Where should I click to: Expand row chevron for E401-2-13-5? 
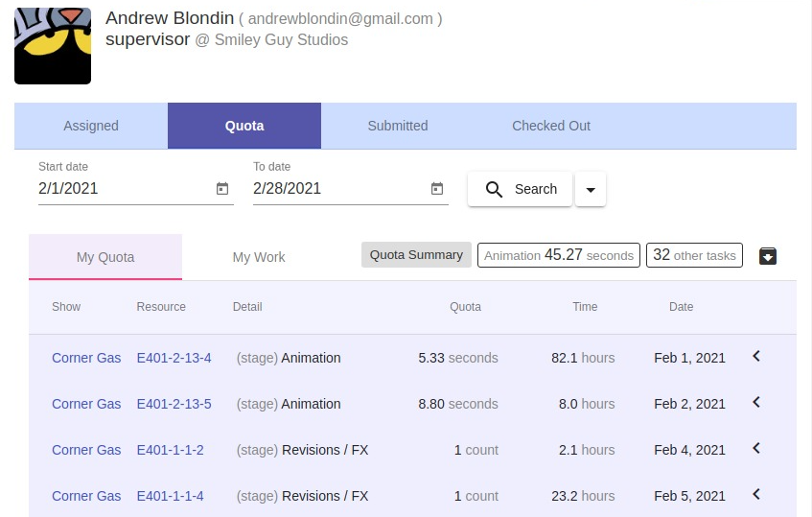(x=756, y=403)
